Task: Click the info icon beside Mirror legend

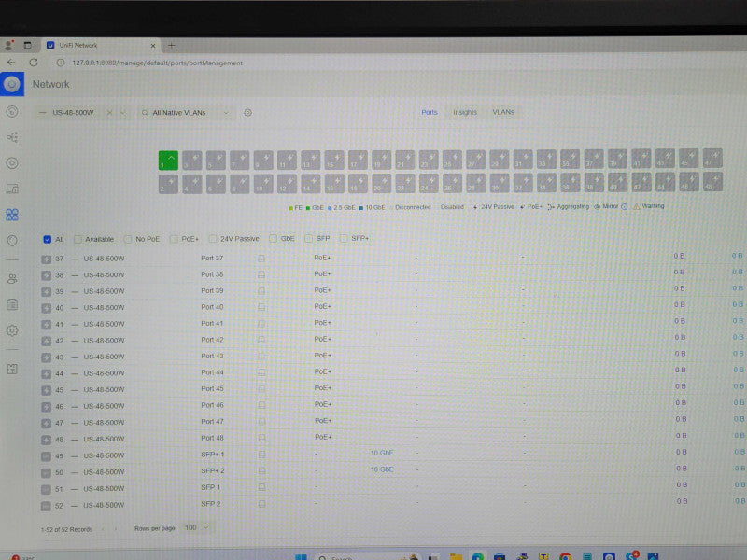Action: point(624,206)
